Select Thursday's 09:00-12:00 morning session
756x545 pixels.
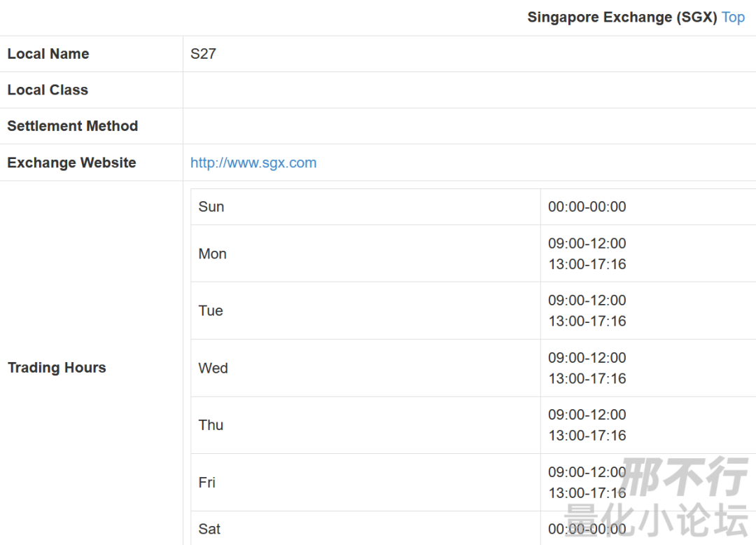click(587, 415)
